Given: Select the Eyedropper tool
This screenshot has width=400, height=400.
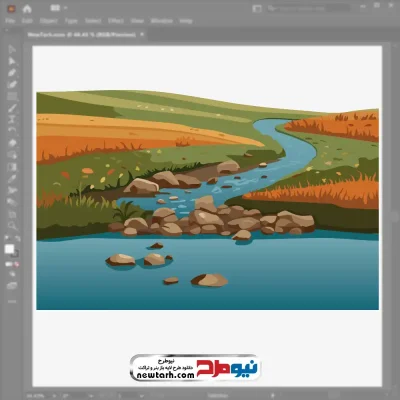Looking at the screenshot, I should coord(12,178).
